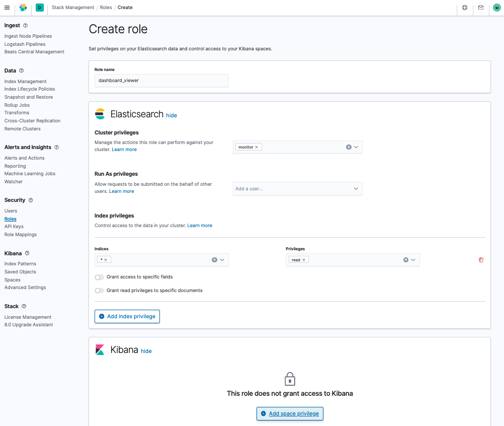Open the user profile avatar W
Viewport: 504px width, 426px height.
[x=496, y=8]
